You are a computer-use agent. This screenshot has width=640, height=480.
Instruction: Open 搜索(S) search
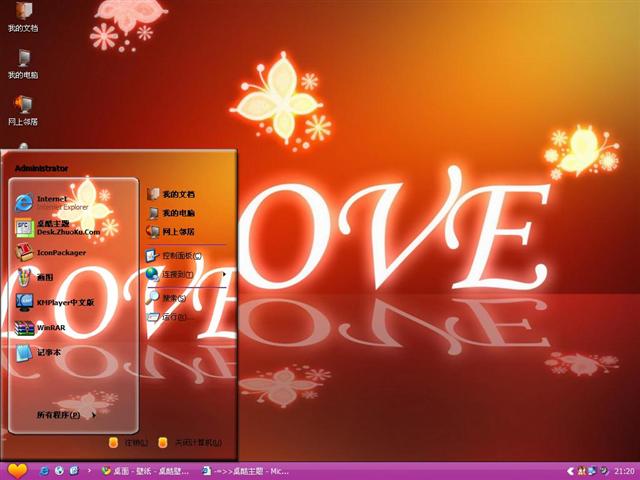point(167,298)
